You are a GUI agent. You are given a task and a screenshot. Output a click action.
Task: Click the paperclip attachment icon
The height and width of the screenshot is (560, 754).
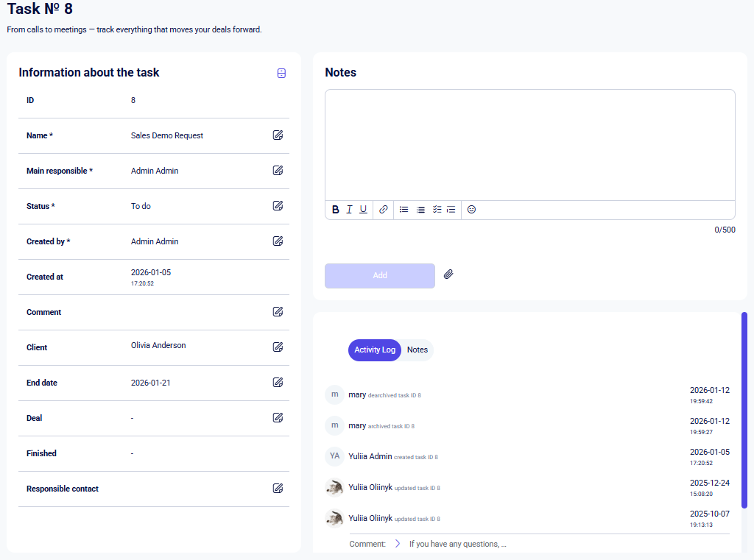pyautogui.click(x=448, y=274)
